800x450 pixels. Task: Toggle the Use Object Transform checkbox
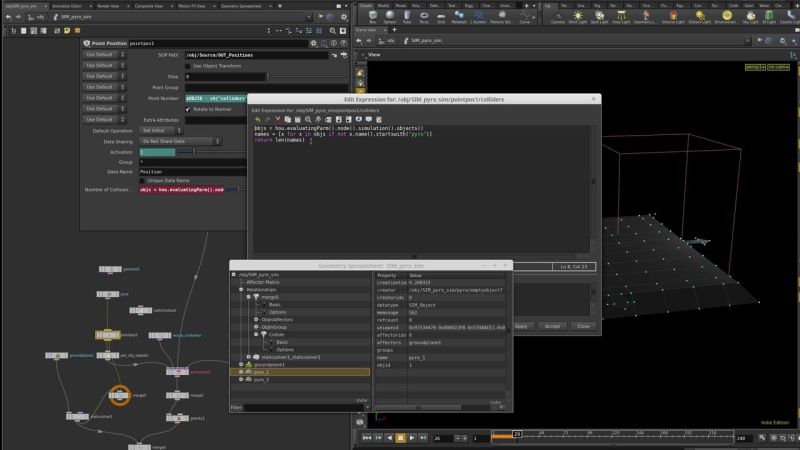point(188,66)
